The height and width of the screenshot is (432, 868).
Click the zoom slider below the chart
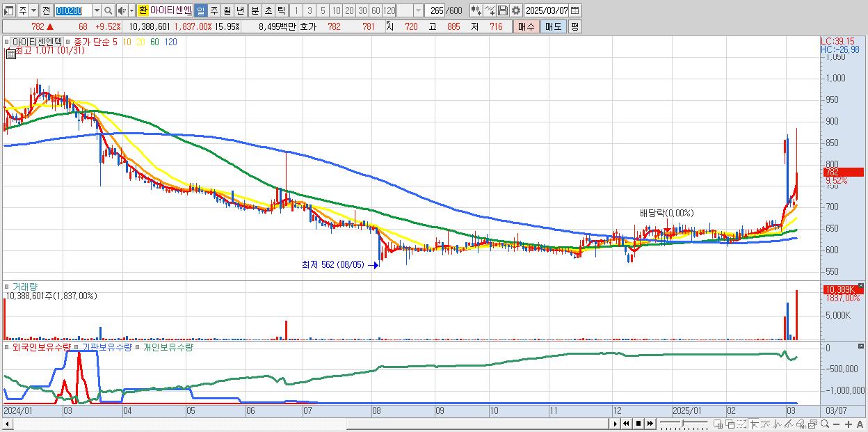pos(683,424)
